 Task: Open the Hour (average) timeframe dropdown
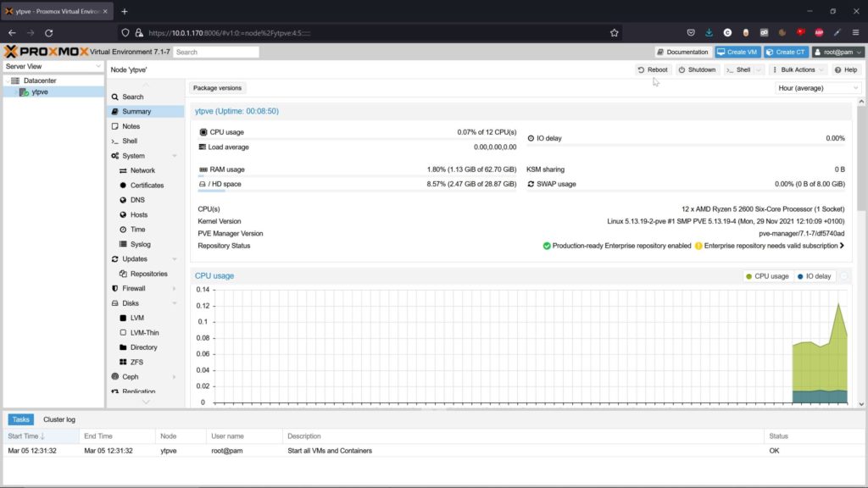(818, 88)
